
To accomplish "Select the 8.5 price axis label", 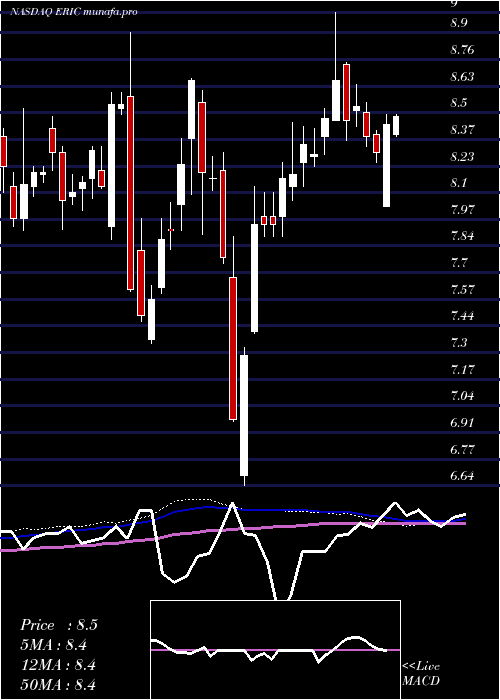I will click(458, 103).
